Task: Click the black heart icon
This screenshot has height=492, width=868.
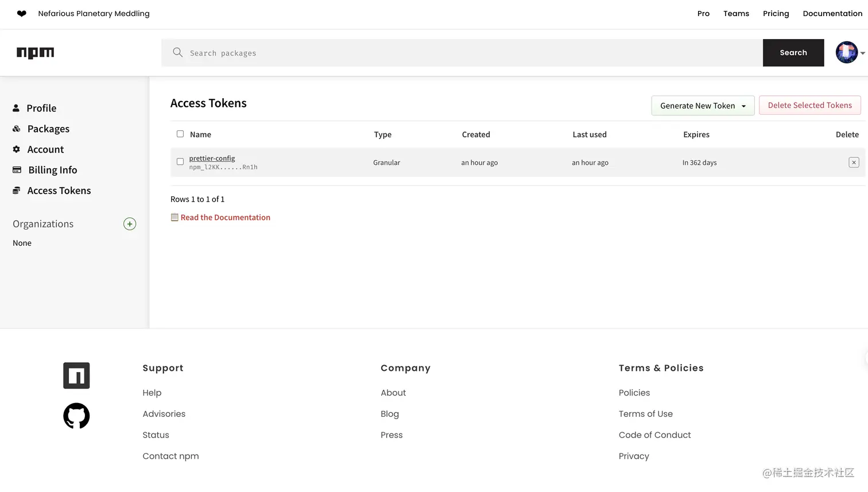Action: [x=22, y=14]
